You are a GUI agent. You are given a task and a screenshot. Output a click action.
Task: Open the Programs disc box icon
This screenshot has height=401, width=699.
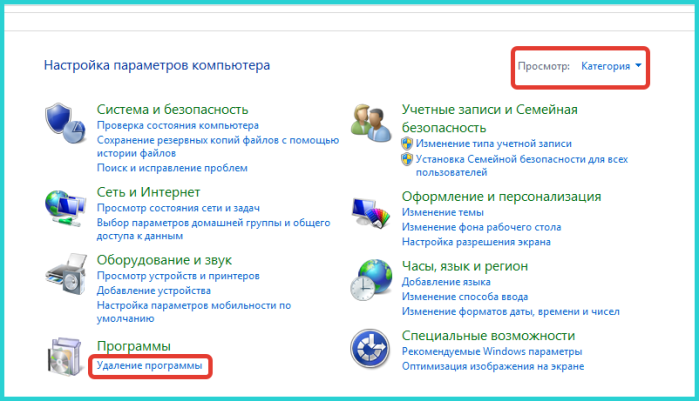66,356
